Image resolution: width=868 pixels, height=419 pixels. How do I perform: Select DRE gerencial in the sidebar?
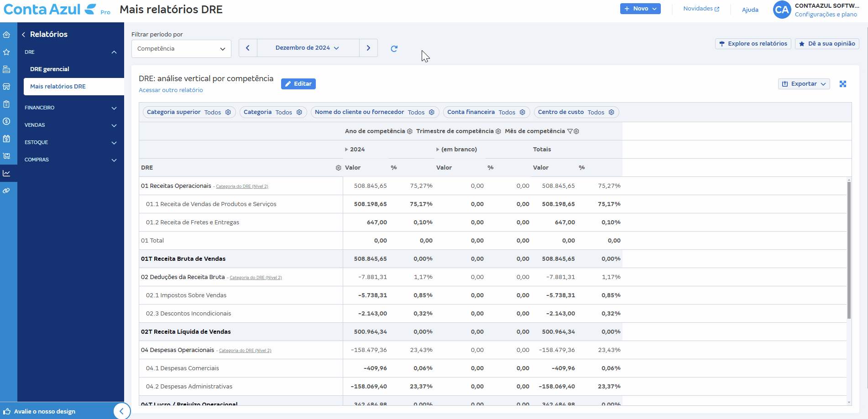[50, 69]
